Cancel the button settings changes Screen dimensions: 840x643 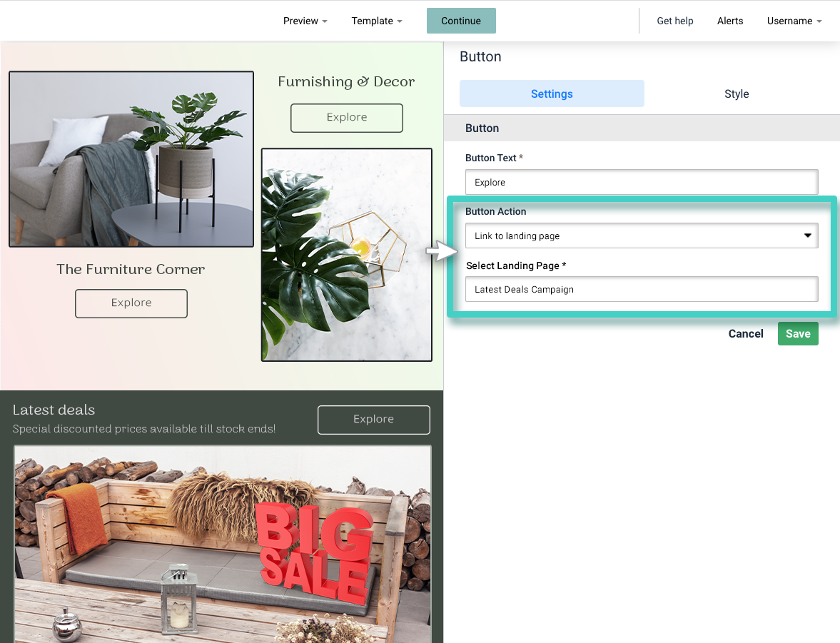pos(745,334)
